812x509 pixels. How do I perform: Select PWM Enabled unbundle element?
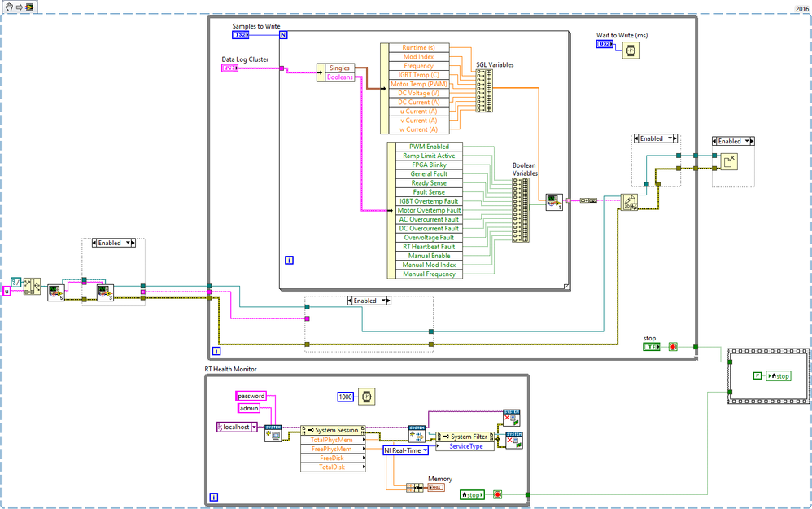pos(429,147)
